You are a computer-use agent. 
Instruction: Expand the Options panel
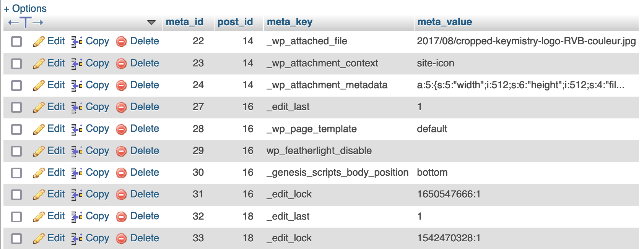[x=25, y=8]
